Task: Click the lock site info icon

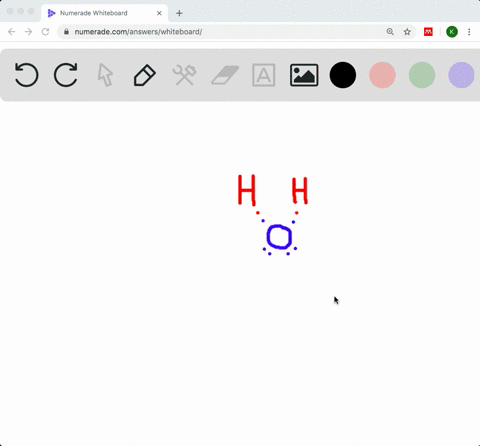Action: coord(66,32)
